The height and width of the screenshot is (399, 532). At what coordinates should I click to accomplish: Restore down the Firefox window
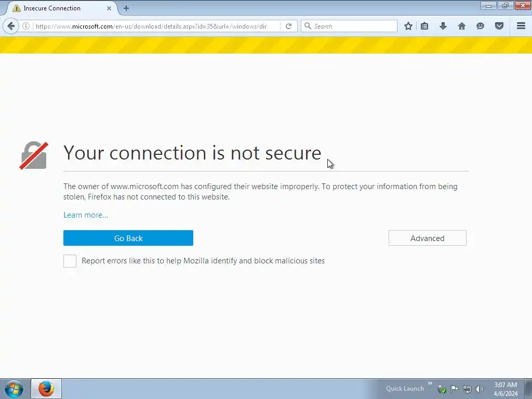click(506, 6)
